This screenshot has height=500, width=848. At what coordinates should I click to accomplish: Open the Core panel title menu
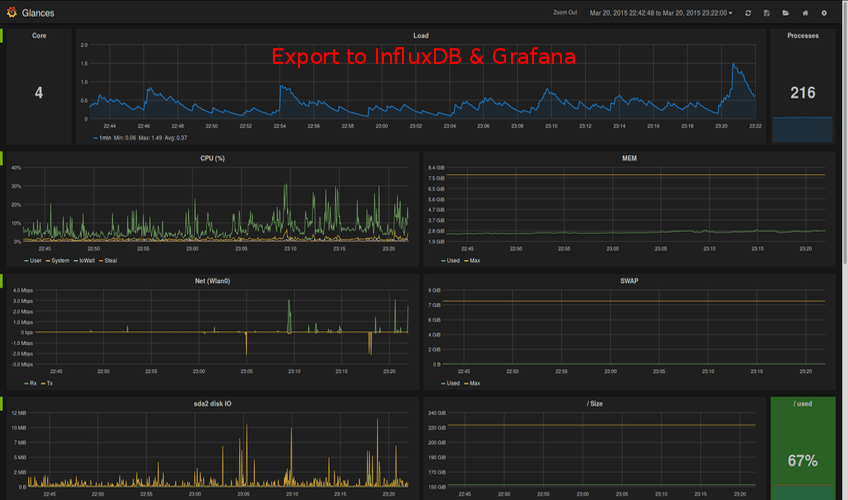pyautogui.click(x=39, y=36)
